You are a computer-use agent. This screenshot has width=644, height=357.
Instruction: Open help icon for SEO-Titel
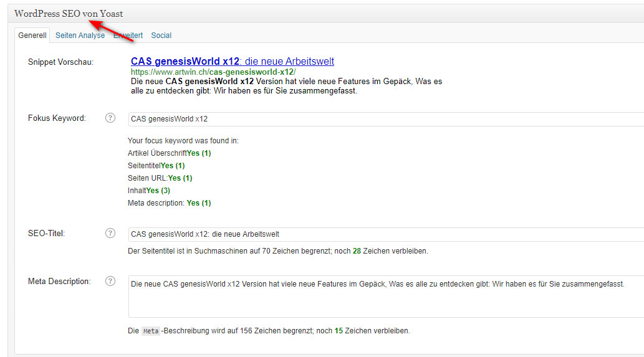pos(110,233)
